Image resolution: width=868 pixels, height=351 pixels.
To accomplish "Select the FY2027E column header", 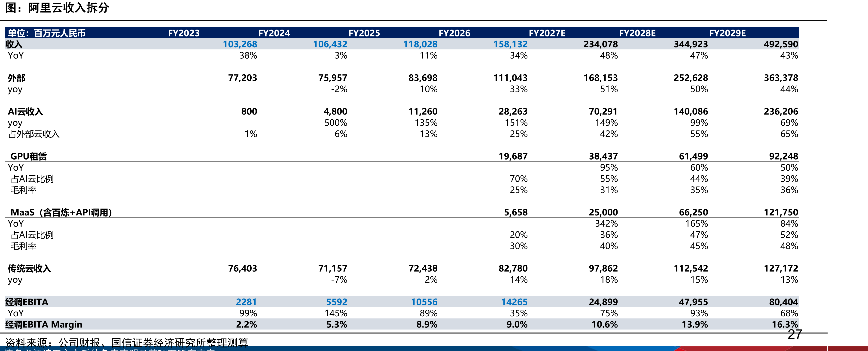I will click(x=547, y=33).
